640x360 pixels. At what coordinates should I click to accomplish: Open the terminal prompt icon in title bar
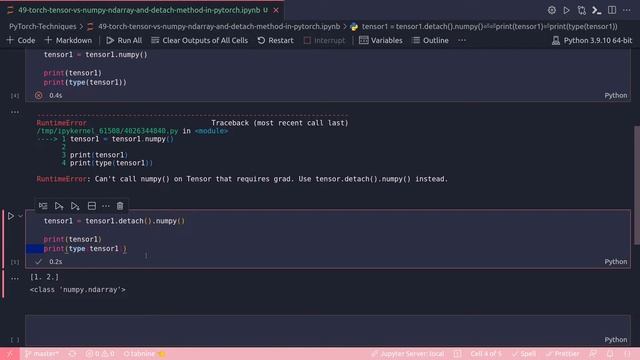pos(597,10)
